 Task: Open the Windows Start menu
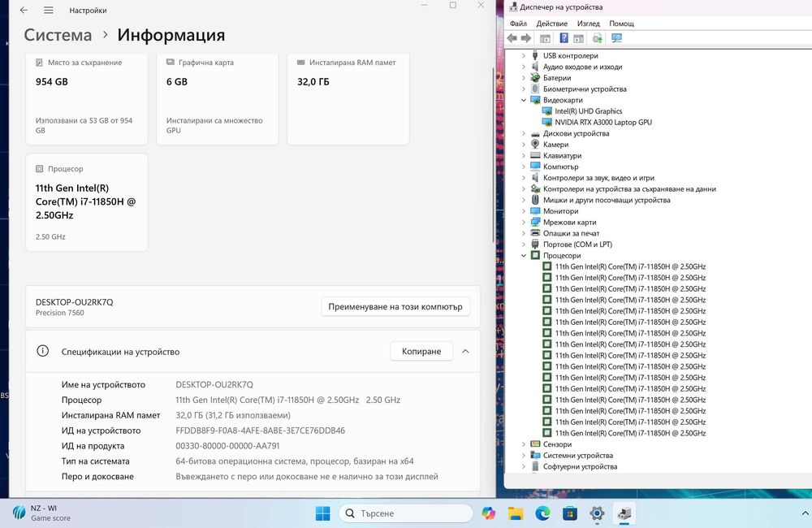322,513
